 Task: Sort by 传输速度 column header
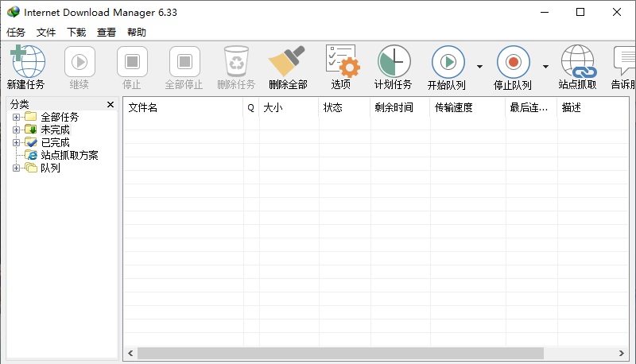[467, 107]
